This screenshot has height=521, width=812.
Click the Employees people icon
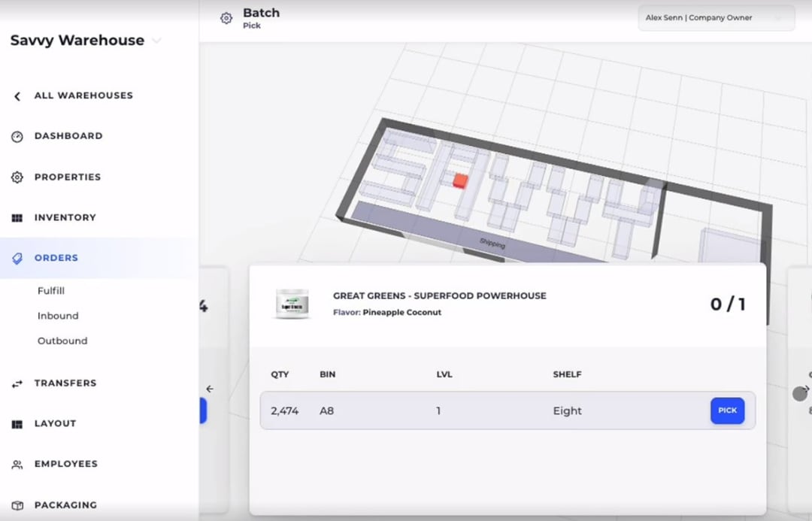pos(17,465)
